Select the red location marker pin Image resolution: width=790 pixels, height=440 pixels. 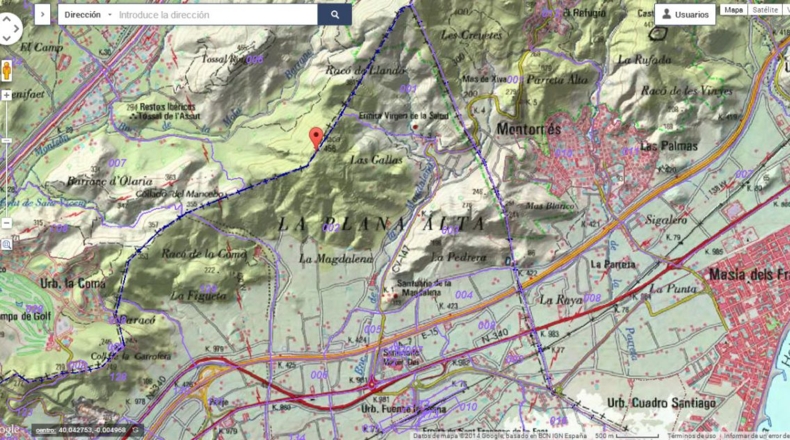click(x=316, y=138)
